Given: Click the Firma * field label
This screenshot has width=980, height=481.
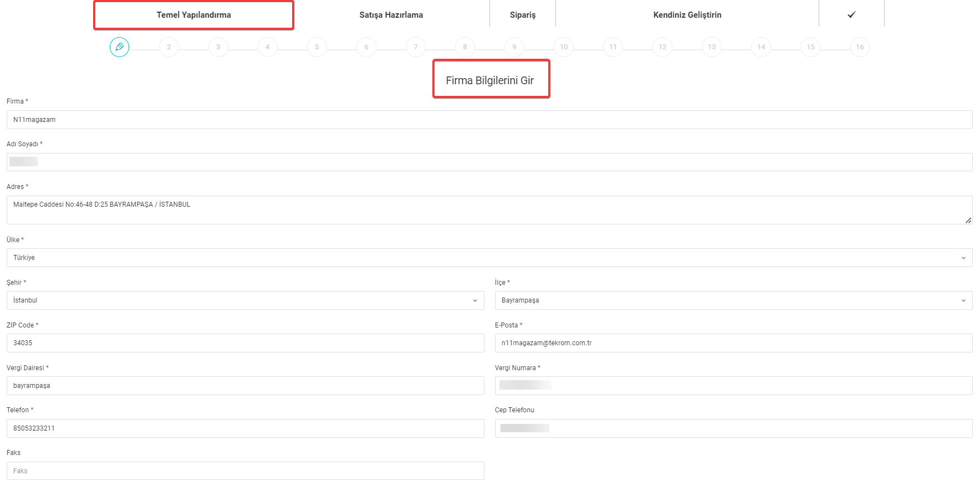Looking at the screenshot, I should click(17, 101).
